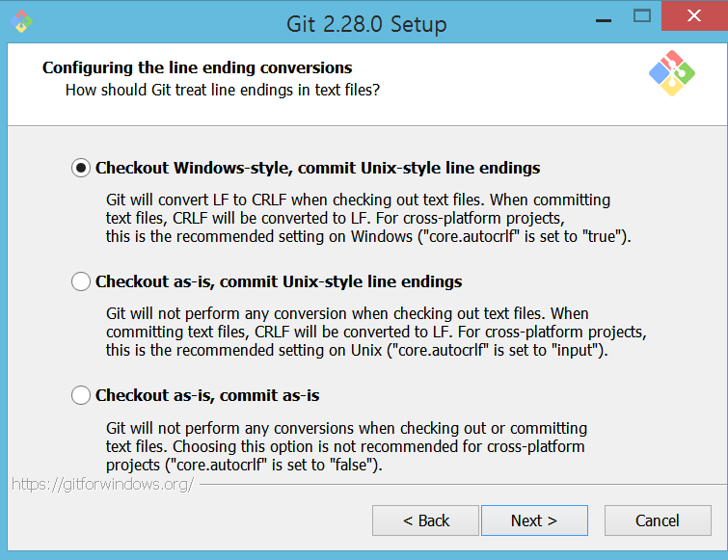Click the 'Checkout as-is, commit as-is' label
The image size is (728, 560).
tap(207, 395)
